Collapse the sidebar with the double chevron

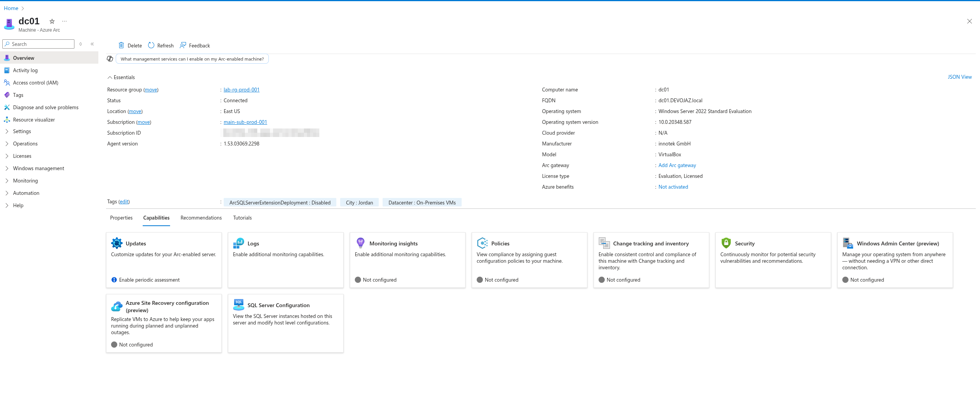click(x=92, y=44)
